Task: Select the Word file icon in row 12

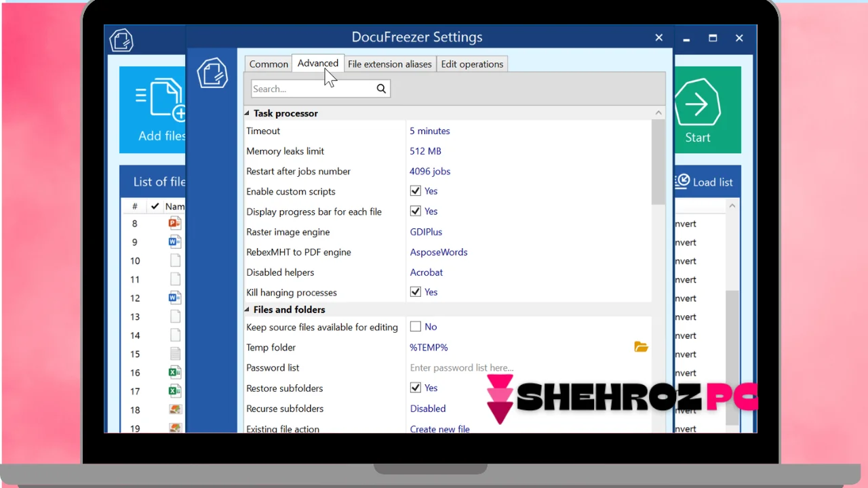Action: click(x=175, y=298)
